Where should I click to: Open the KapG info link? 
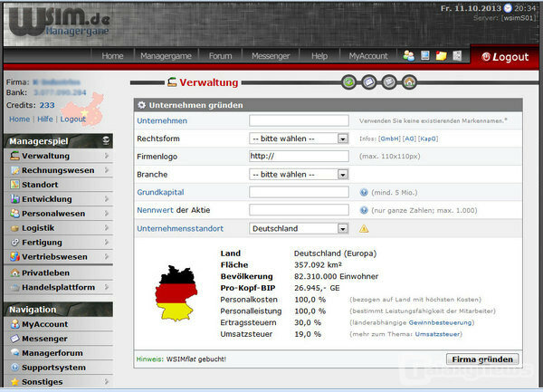click(428, 139)
